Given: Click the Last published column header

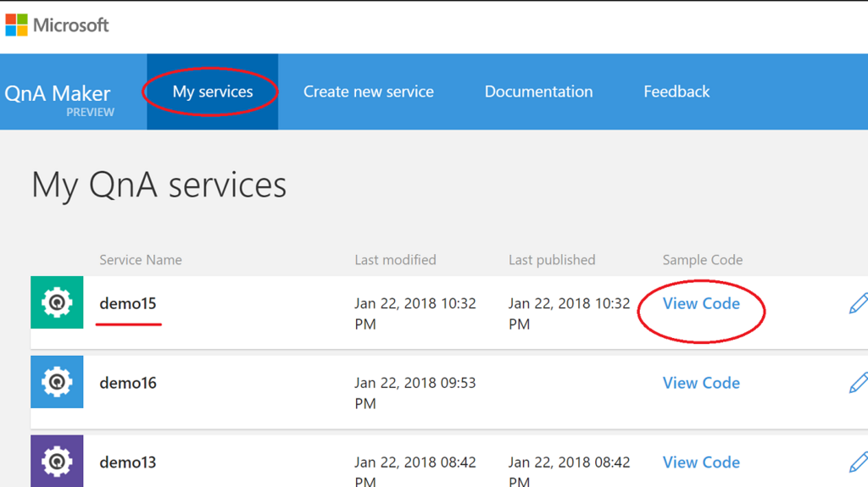Looking at the screenshot, I should coord(552,259).
